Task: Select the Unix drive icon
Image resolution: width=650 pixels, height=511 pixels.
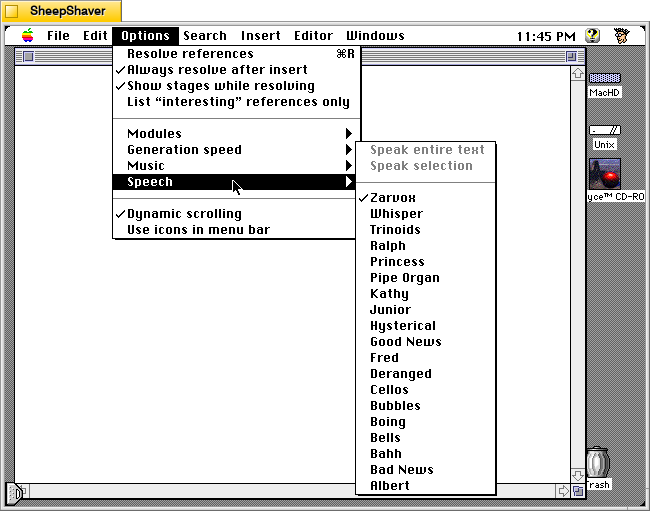Action: pos(605,138)
